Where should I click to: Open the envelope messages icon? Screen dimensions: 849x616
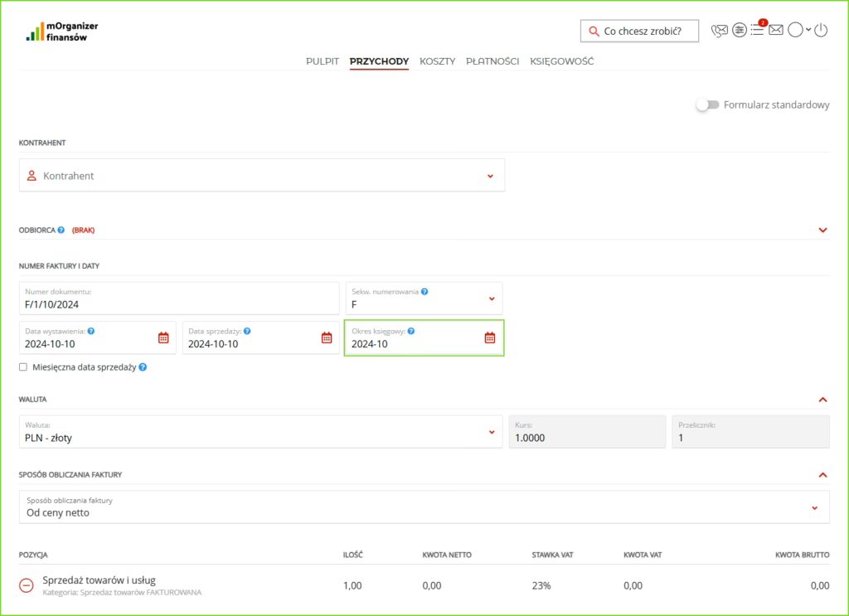pyautogui.click(x=776, y=31)
